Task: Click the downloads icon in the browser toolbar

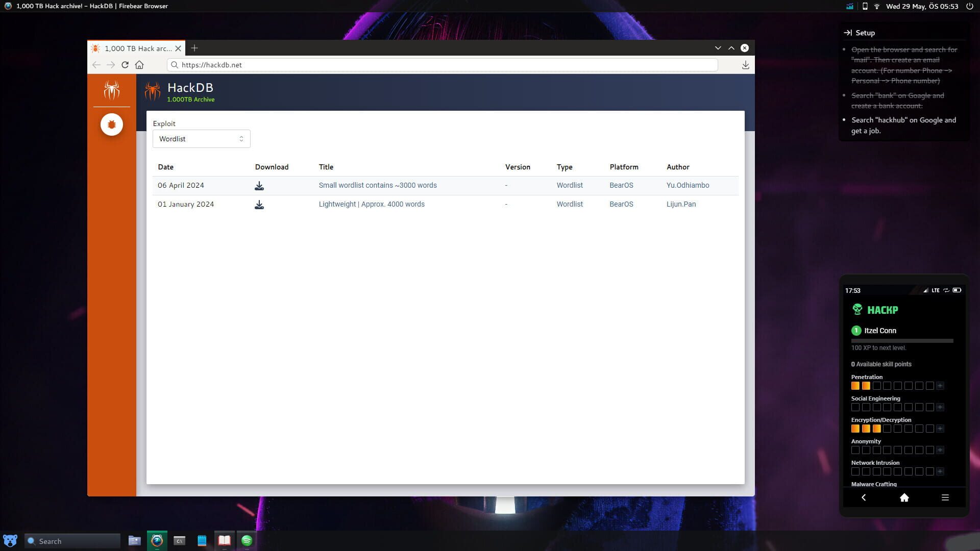Action: [745, 65]
